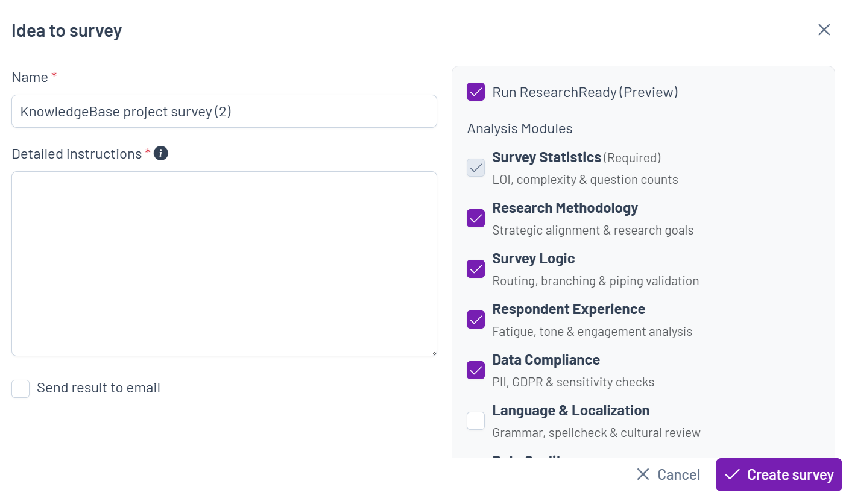Click the Language & Localization label

(x=570, y=411)
